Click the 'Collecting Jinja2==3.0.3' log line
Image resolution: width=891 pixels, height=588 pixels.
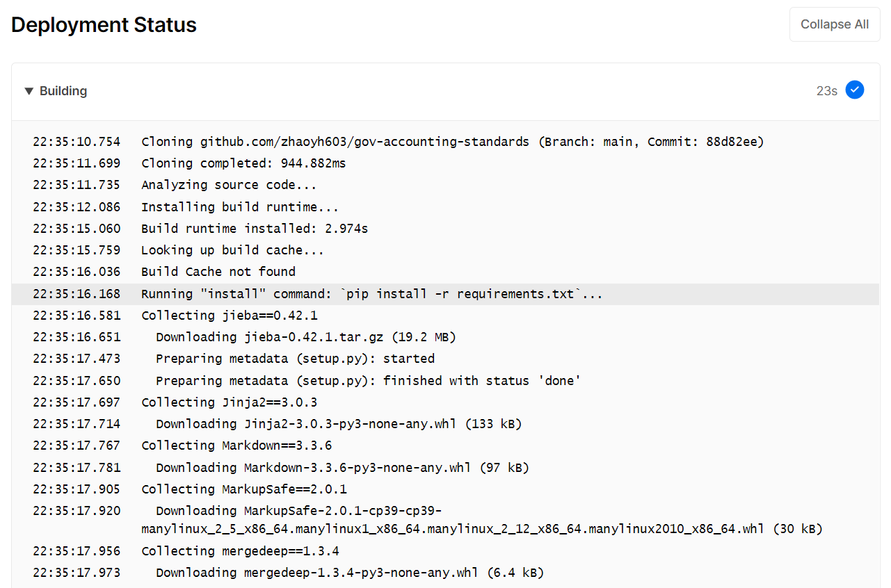229,402
